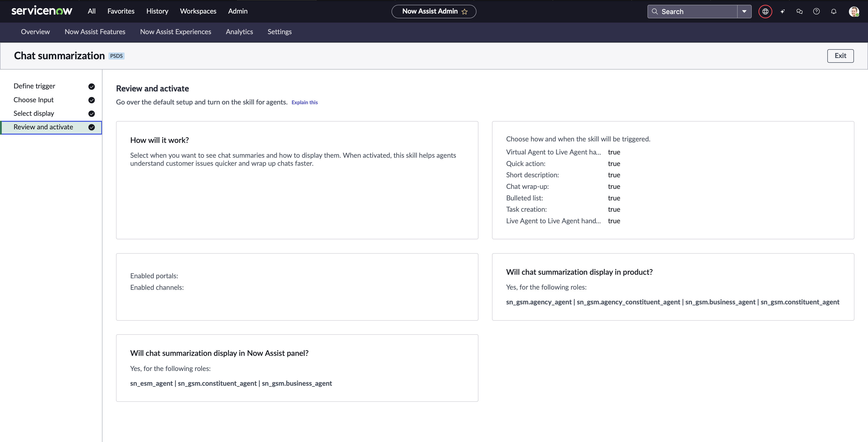The height and width of the screenshot is (442, 868).
Task: Click the Chat wrap-up: label
Action: pos(527,187)
